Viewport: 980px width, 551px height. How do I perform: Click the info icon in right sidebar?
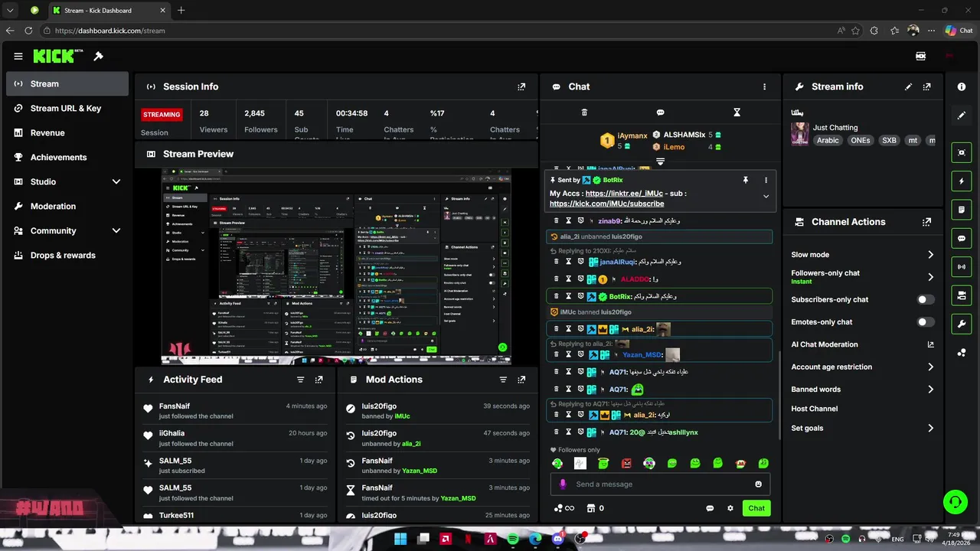coord(962,86)
